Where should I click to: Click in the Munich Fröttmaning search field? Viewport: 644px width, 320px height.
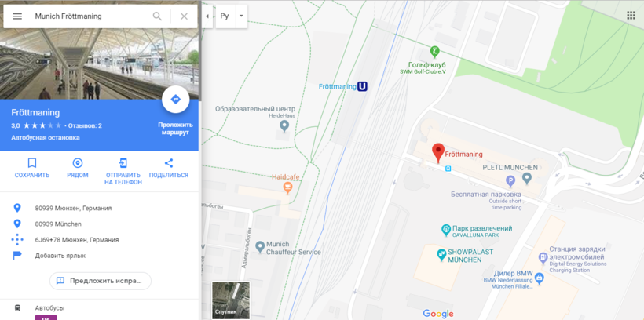point(90,16)
